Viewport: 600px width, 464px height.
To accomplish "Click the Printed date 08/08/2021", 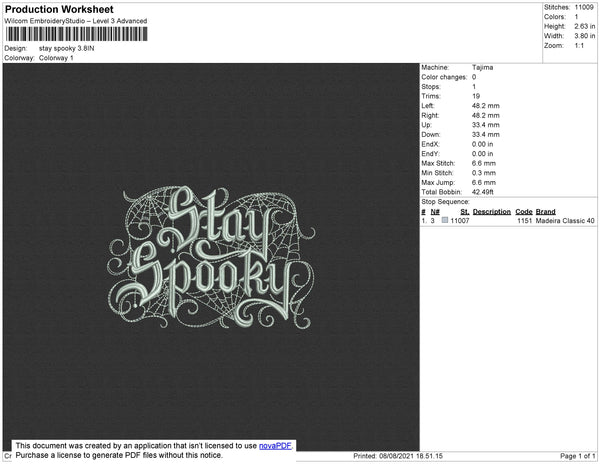I will click(395, 456).
